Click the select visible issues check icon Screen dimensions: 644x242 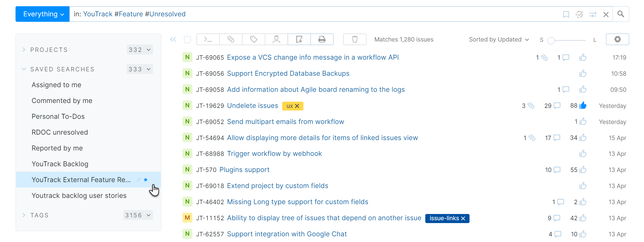click(x=579, y=14)
